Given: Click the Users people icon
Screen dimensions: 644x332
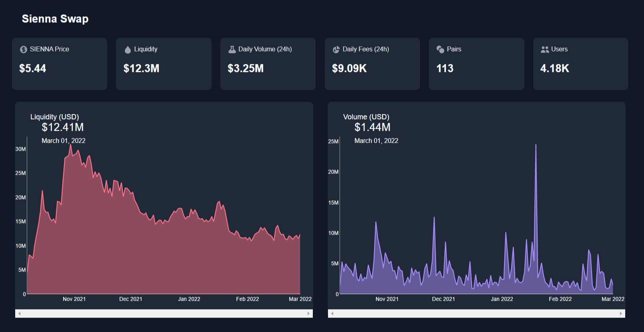Looking at the screenshot, I should (x=545, y=50).
